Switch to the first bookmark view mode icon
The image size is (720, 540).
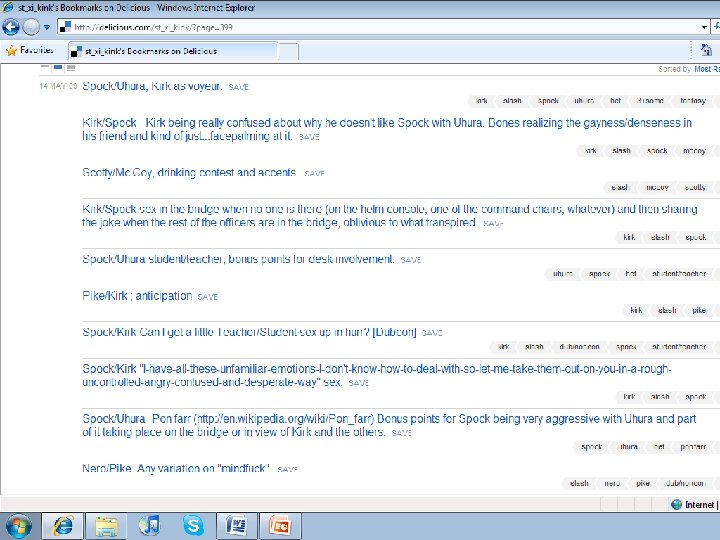click(45, 68)
